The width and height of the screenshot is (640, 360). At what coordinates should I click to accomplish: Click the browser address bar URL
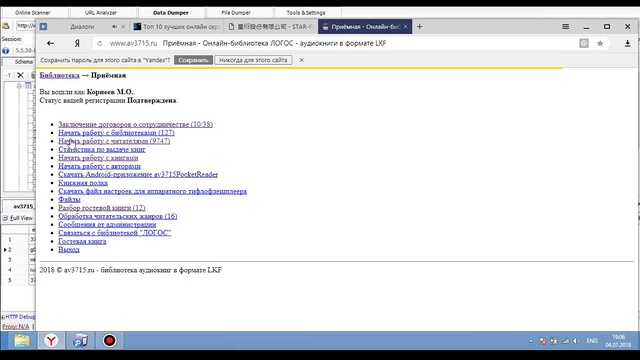click(x=133, y=43)
